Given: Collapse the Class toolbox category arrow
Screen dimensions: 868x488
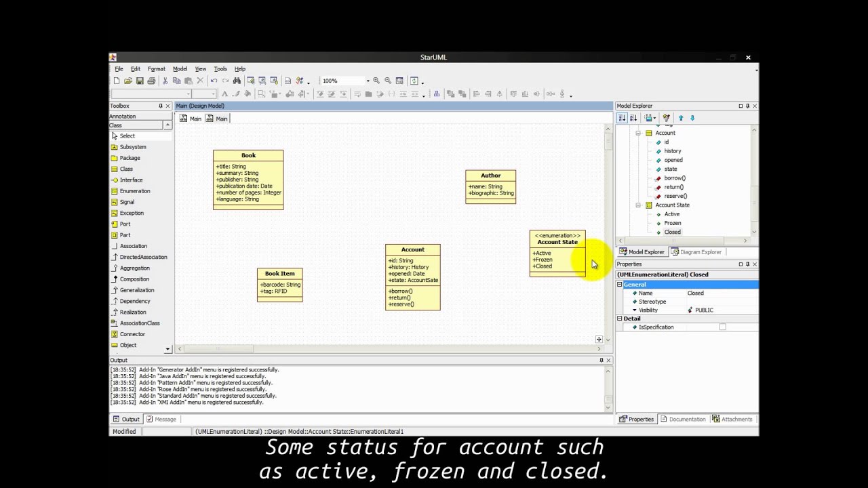Looking at the screenshot, I should tap(167, 125).
